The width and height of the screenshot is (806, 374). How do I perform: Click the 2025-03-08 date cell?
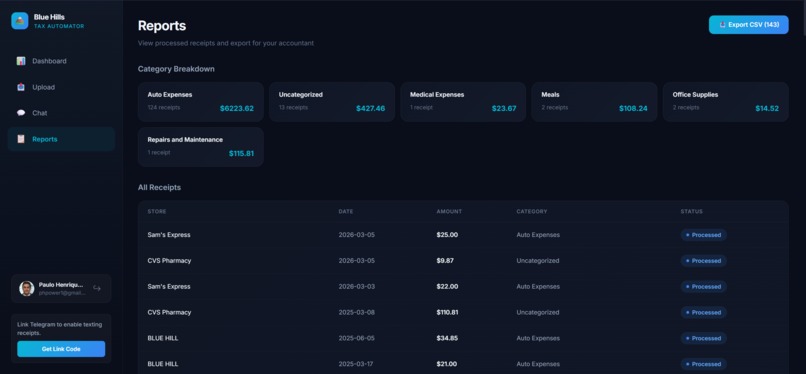tap(357, 312)
